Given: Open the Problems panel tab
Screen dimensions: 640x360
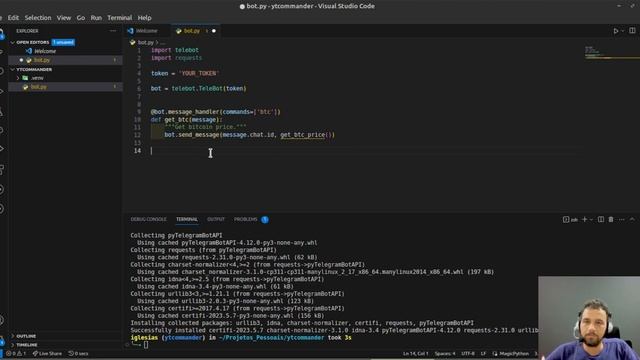Looking at the screenshot, I should (x=246, y=220).
